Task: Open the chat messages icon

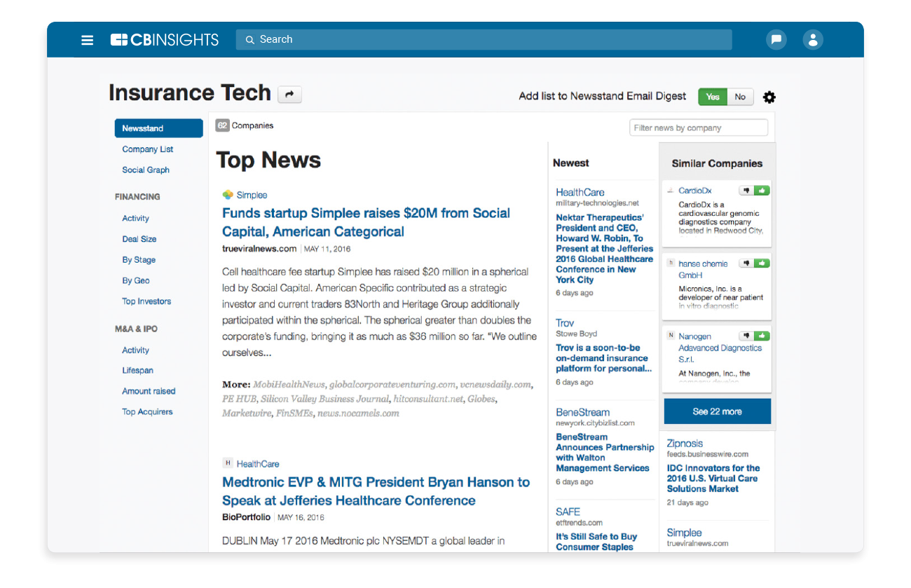Action: (x=776, y=39)
